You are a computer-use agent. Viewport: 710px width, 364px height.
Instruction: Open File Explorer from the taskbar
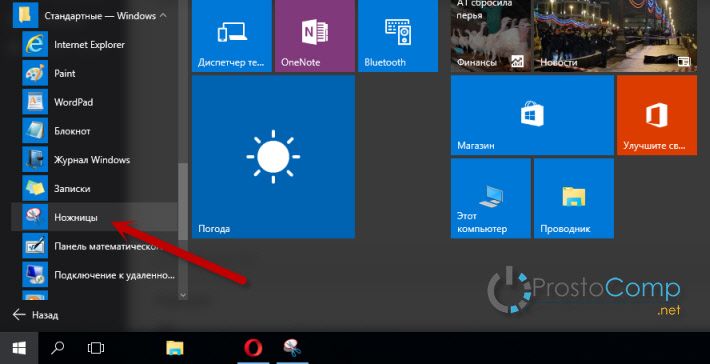coord(175,348)
